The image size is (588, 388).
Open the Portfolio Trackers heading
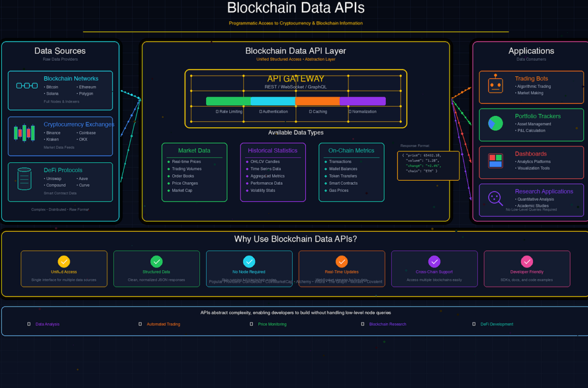click(x=537, y=116)
